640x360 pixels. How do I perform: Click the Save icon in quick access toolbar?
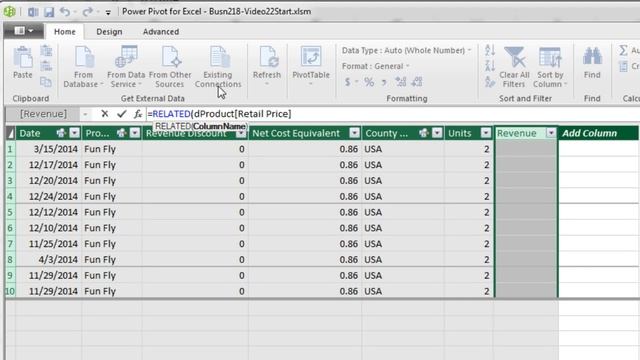pos(49,12)
